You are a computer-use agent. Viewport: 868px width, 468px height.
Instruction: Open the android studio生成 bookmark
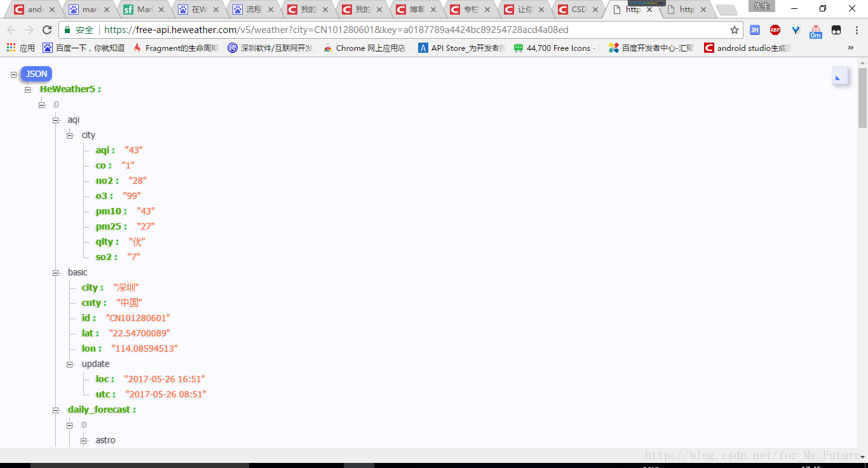[x=747, y=48]
